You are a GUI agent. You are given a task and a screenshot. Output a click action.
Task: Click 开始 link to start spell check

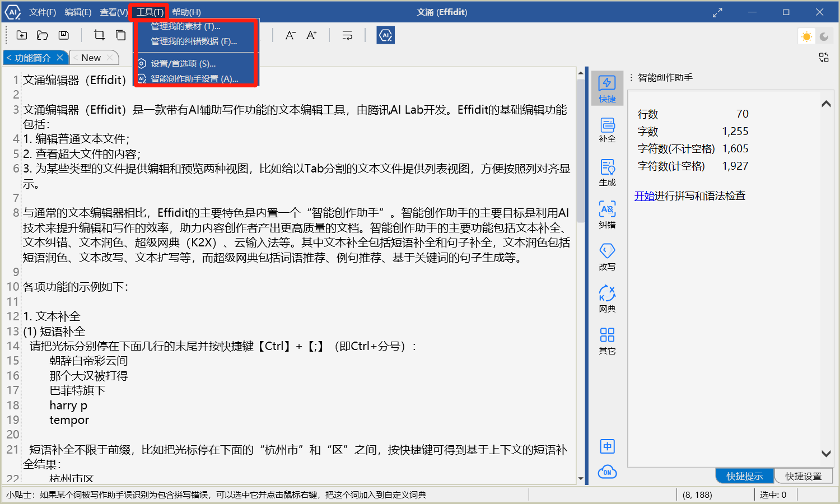(644, 196)
